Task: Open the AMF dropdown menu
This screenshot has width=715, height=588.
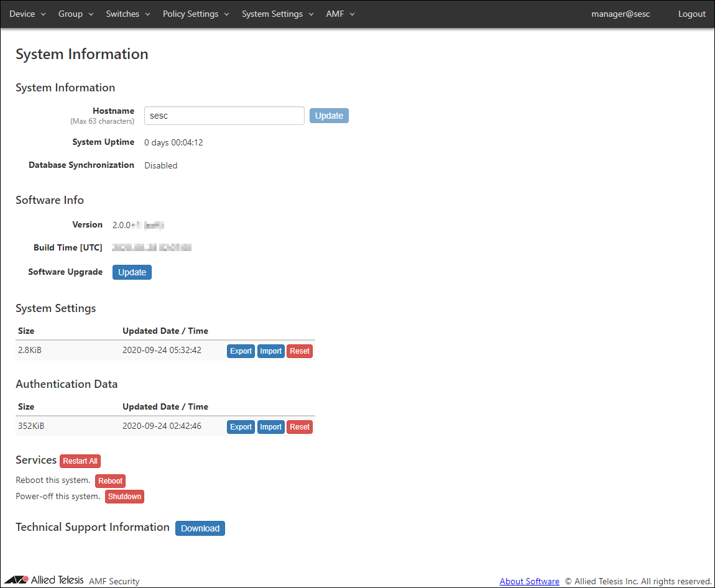Action: coord(340,14)
